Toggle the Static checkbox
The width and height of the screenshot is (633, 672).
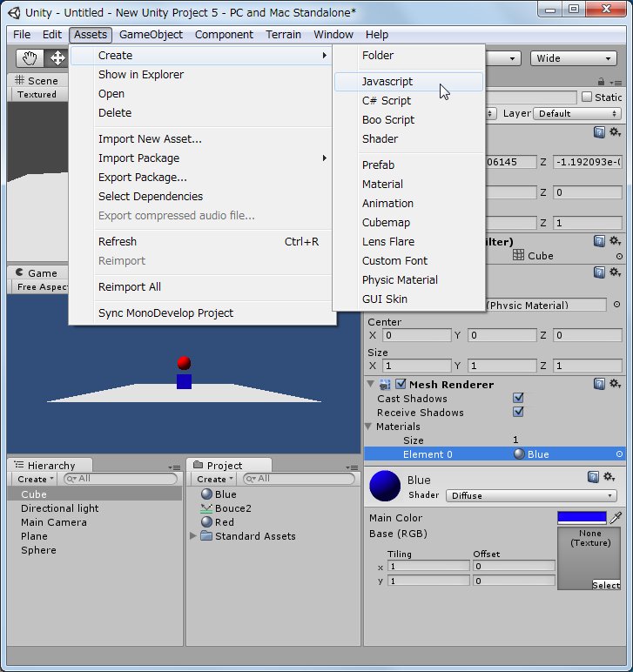[x=587, y=97]
